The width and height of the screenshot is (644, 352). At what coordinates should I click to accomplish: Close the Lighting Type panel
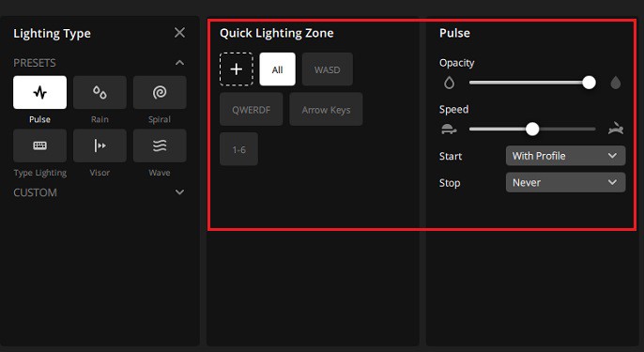(179, 33)
